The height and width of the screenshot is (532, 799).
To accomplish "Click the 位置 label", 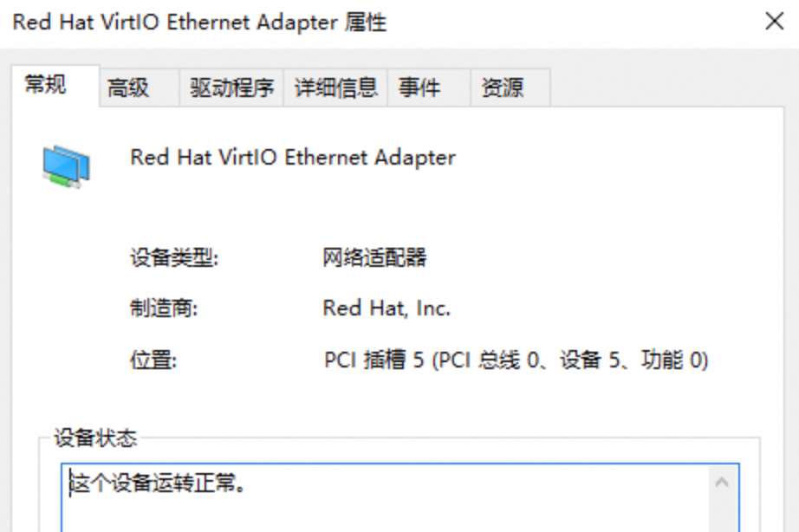I will tap(153, 360).
